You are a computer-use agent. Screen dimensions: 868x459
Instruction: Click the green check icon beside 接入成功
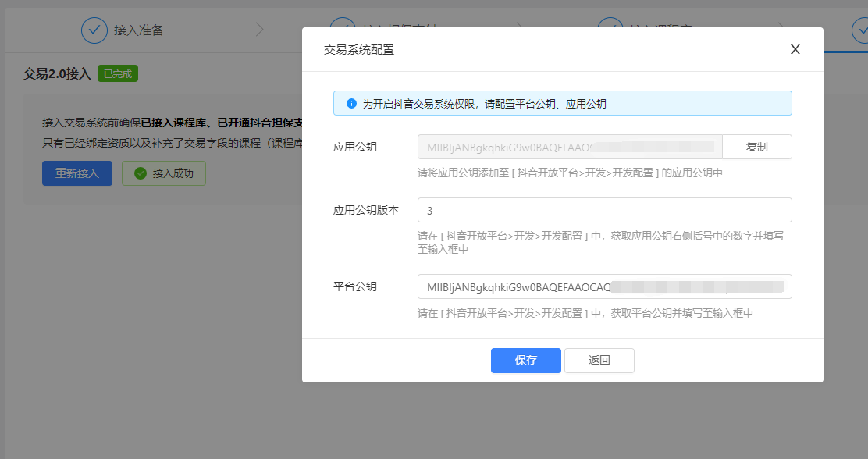pos(141,173)
